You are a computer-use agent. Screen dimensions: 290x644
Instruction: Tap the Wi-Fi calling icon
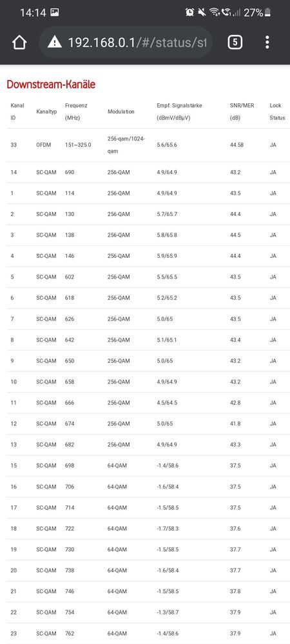click(226, 12)
